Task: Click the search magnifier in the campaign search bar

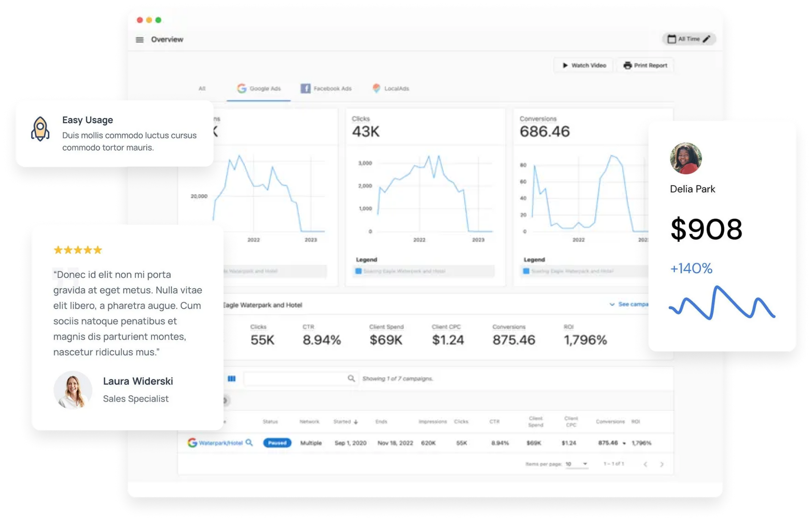Action: [x=351, y=379]
